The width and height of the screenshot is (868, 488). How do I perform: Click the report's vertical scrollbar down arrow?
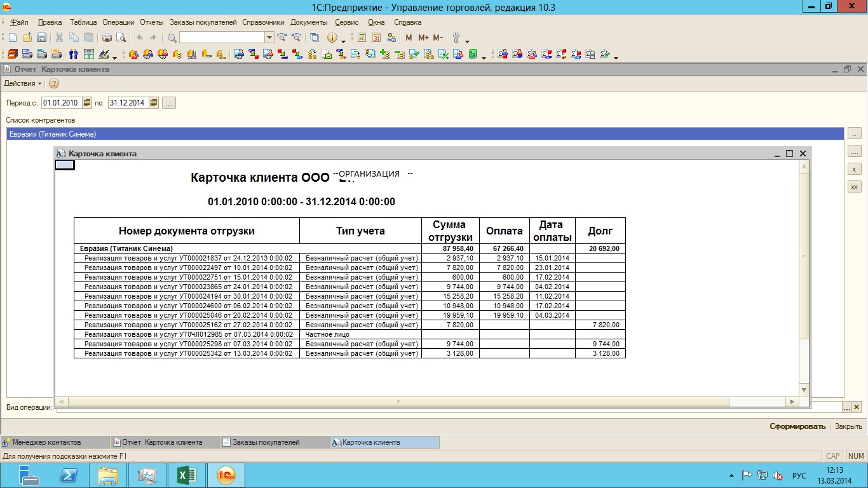tap(804, 390)
